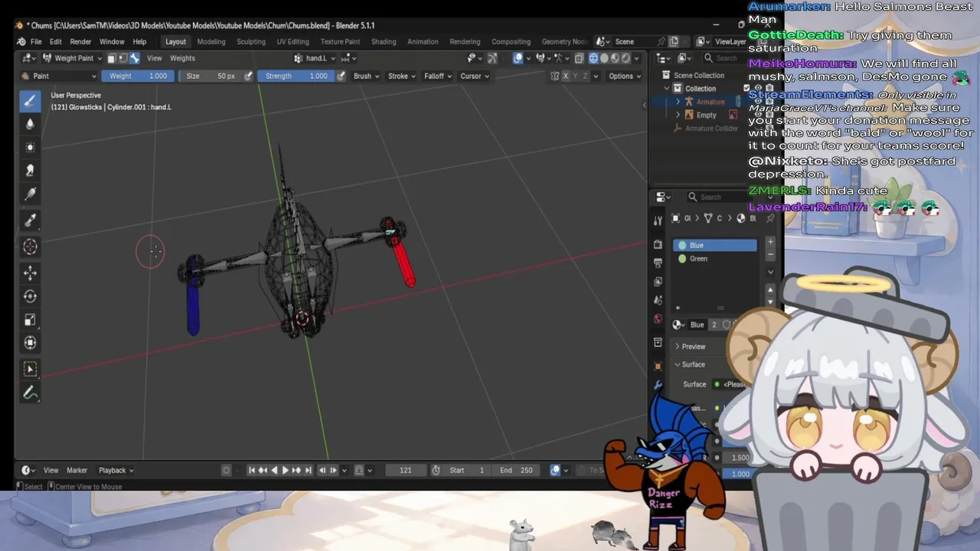The height and width of the screenshot is (551, 980).
Task: Click the size pressure sensitivity icon
Action: coord(248,76)
